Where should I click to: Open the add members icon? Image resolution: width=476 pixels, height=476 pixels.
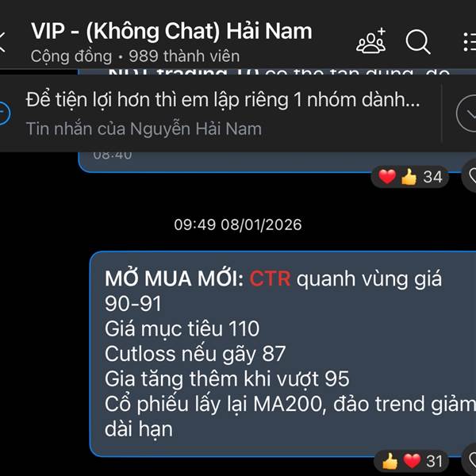coord(371,40)
